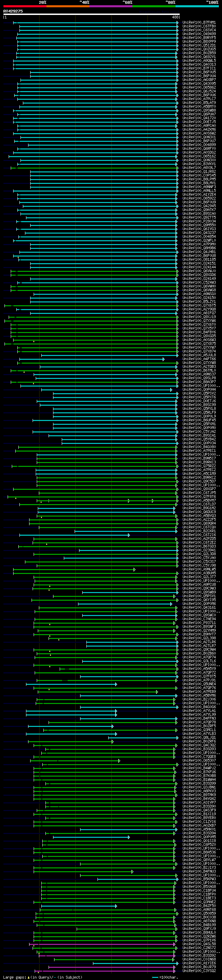Select hit label UniRef100_Q5PSV2

click(x=199, y=394)
